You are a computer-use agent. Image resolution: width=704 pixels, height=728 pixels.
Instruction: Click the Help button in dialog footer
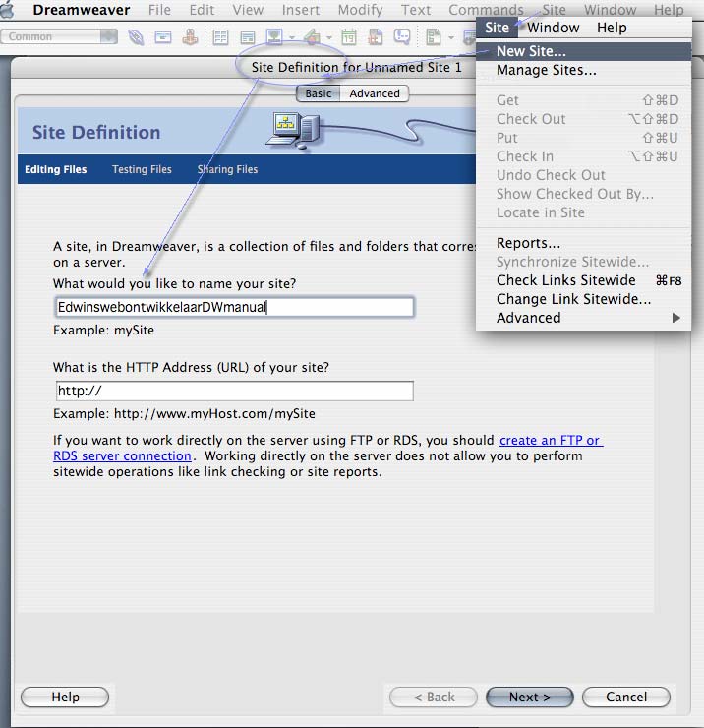(65, 697)
